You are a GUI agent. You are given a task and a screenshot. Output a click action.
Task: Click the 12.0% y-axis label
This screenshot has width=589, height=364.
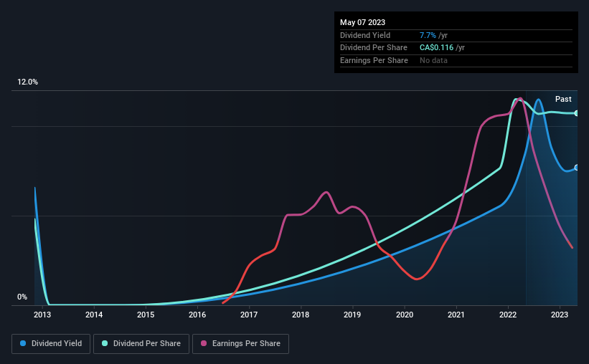(x=27, y=82)
